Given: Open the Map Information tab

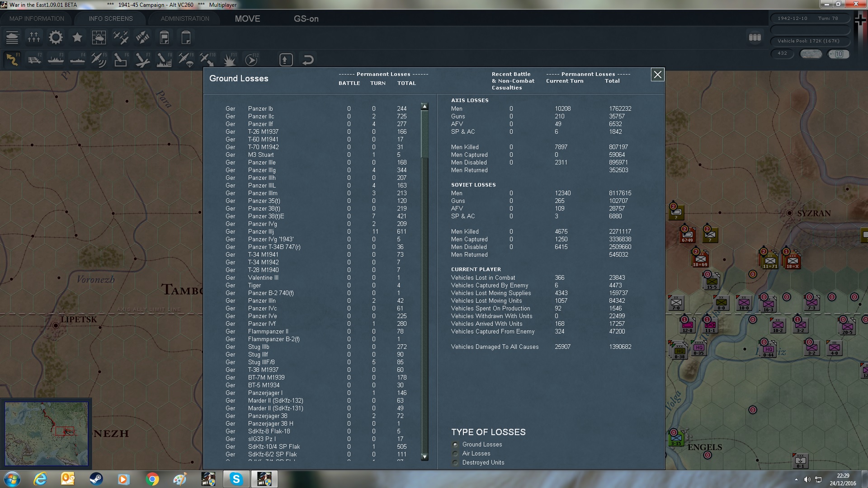Looking at the screenshot, I should (x=37, y=19).
